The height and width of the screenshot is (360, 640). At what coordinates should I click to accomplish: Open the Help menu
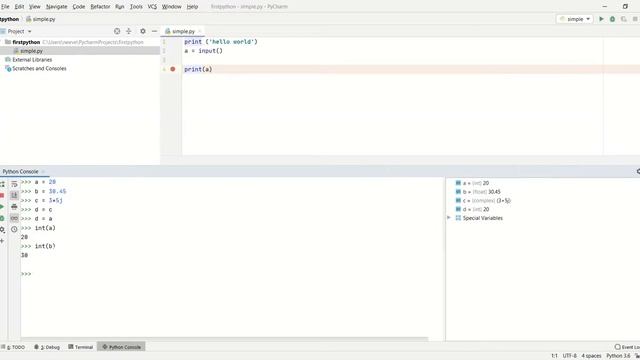[x=192, y=7]
